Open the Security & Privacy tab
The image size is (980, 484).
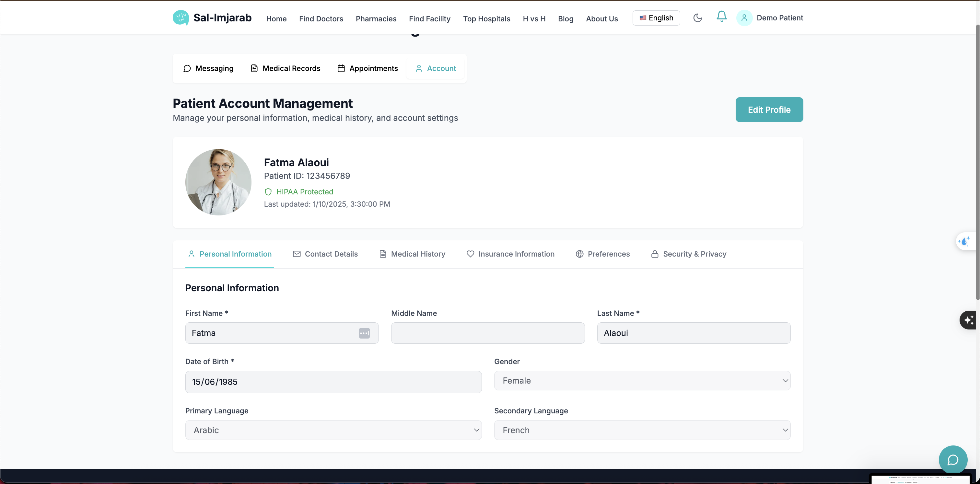689,254
